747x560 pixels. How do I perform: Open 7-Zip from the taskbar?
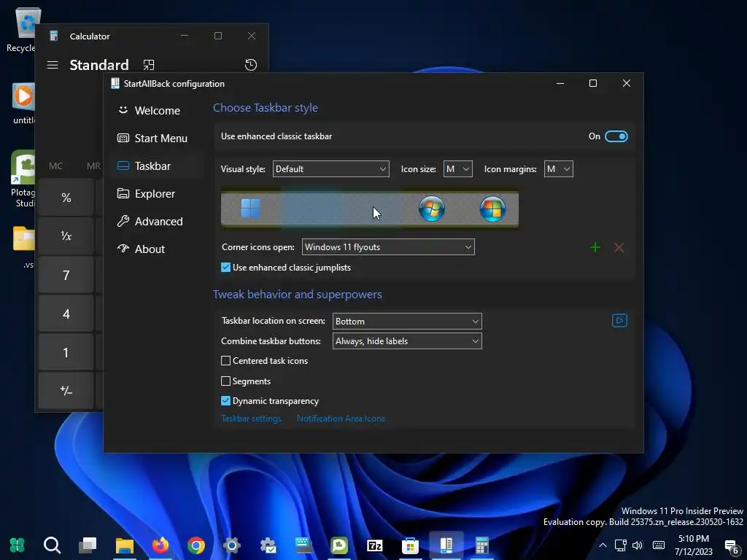point(375,545)
